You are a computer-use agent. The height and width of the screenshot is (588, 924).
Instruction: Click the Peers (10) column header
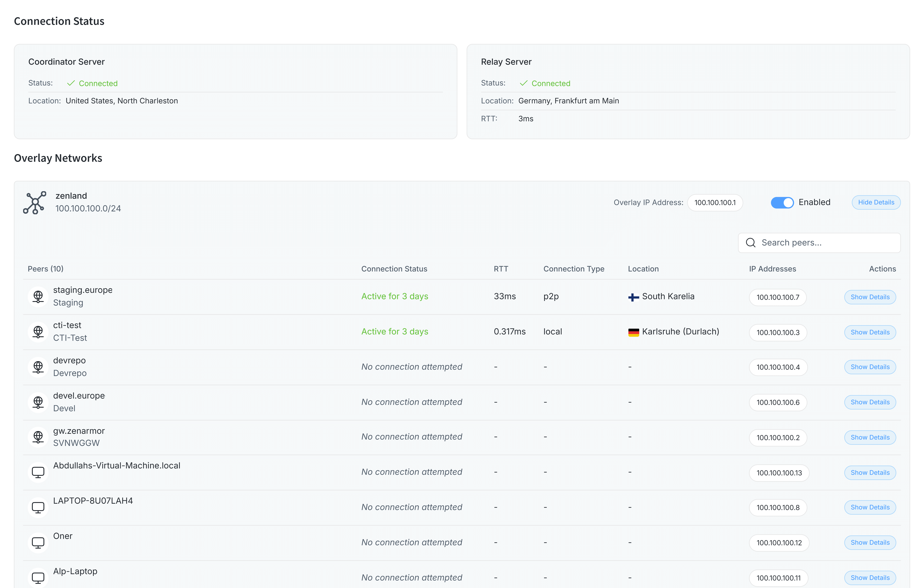click(46, 269)
